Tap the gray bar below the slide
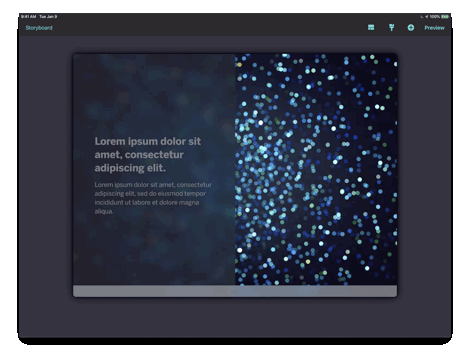The width and height of the screenshot is (470, 362). click(x=235, y=291)
